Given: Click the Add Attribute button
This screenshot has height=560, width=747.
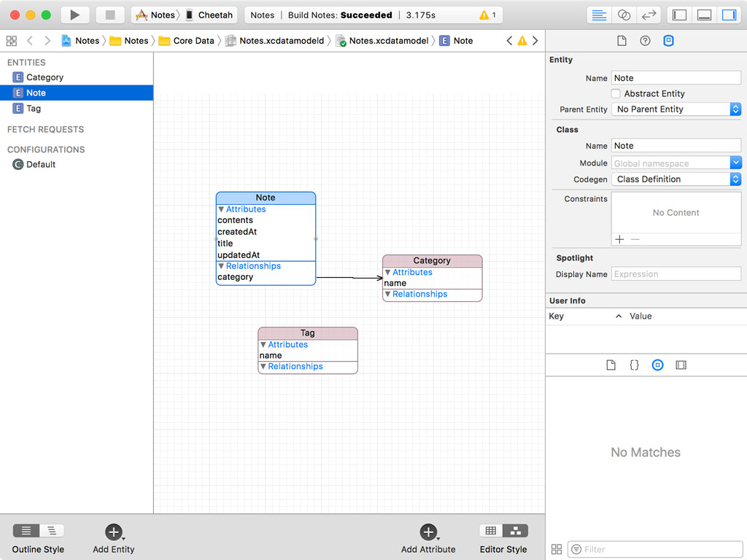Looking at the screenshot, I should (x=428, y=532).
